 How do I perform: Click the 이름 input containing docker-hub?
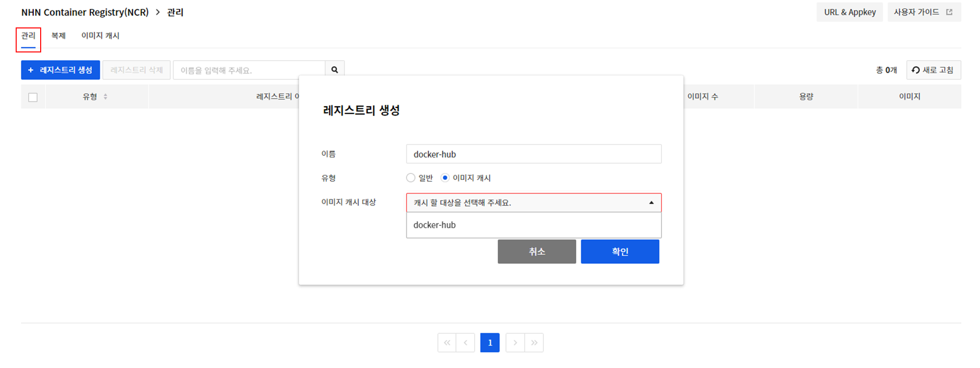[x=534, y=154]
